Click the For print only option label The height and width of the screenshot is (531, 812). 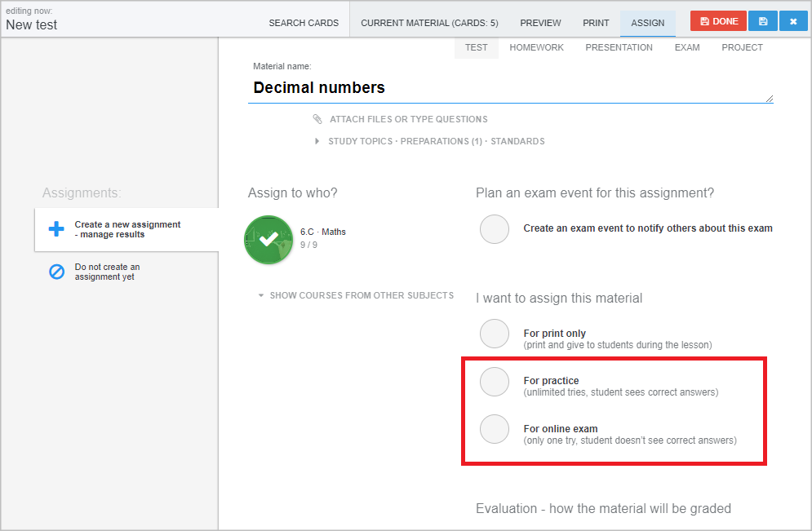point(555,334)
